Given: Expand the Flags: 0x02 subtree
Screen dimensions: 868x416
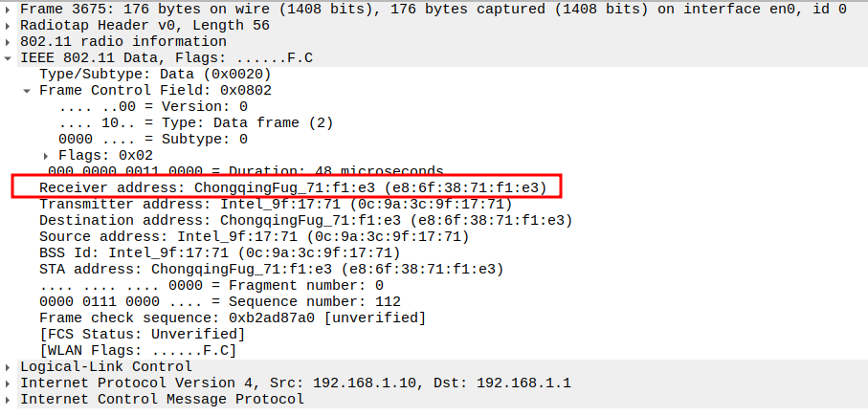Looking at the screenshot, I should pos(47,155).
